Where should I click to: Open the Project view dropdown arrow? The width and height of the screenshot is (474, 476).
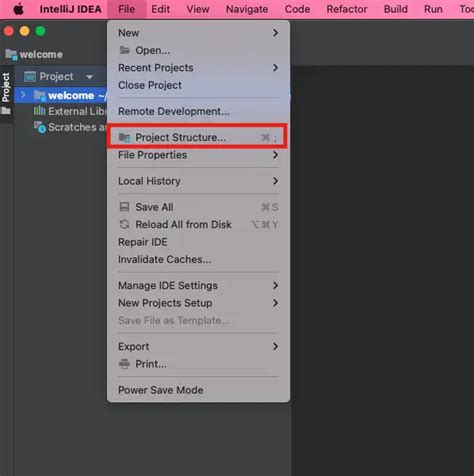coord(89,77)
